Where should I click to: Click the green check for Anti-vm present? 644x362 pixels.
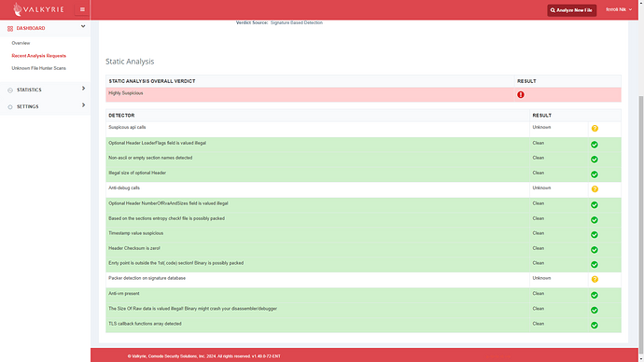click(x=594, y=295)
